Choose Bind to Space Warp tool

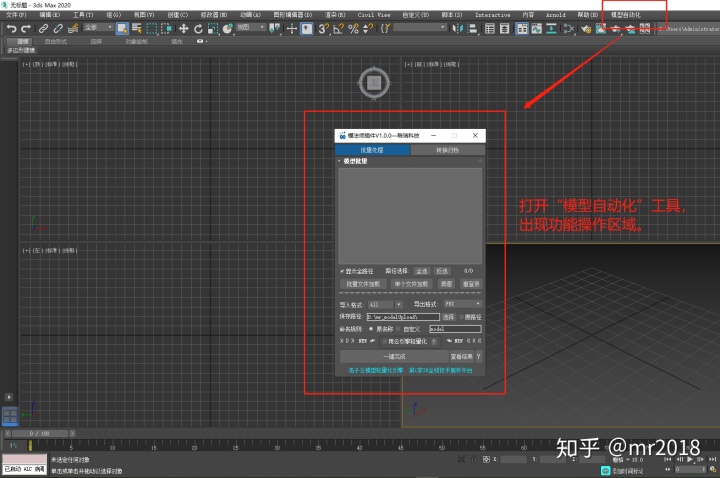pos(73,29)
